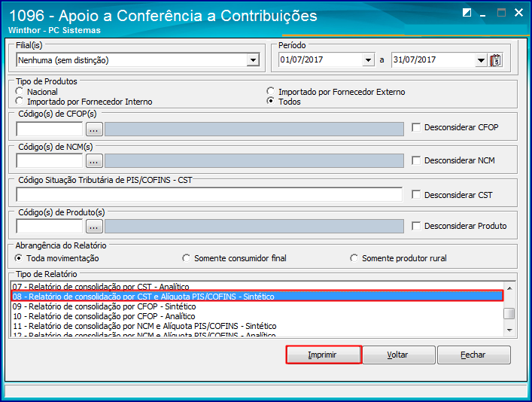Click the window pin icon in the title bar

click(x=467, y=13)
